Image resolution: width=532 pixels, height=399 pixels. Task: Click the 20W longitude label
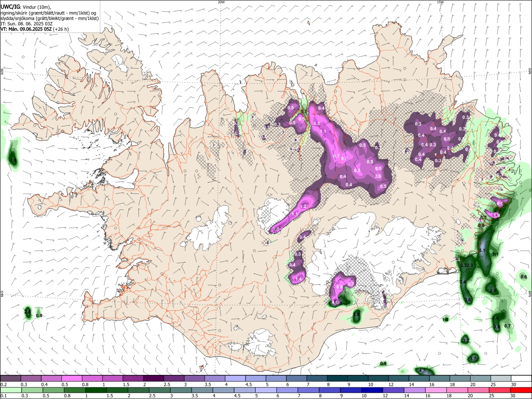[221, 2]
